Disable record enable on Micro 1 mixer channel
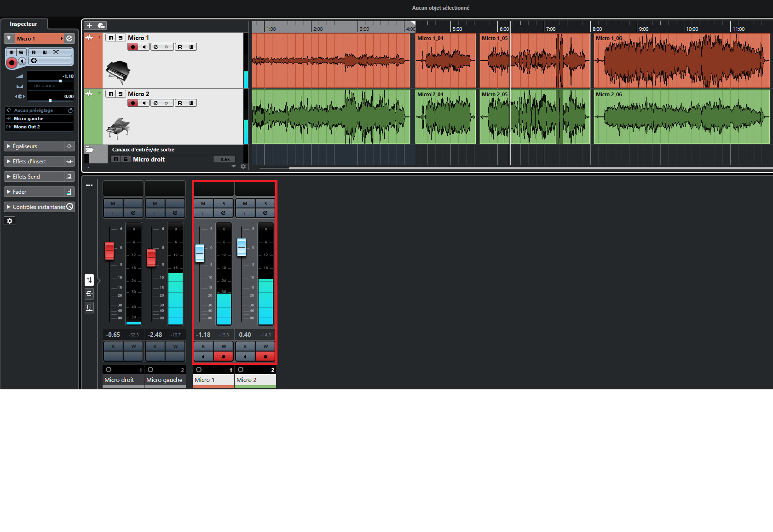This screenshot has height=532, width=773. 224,357
